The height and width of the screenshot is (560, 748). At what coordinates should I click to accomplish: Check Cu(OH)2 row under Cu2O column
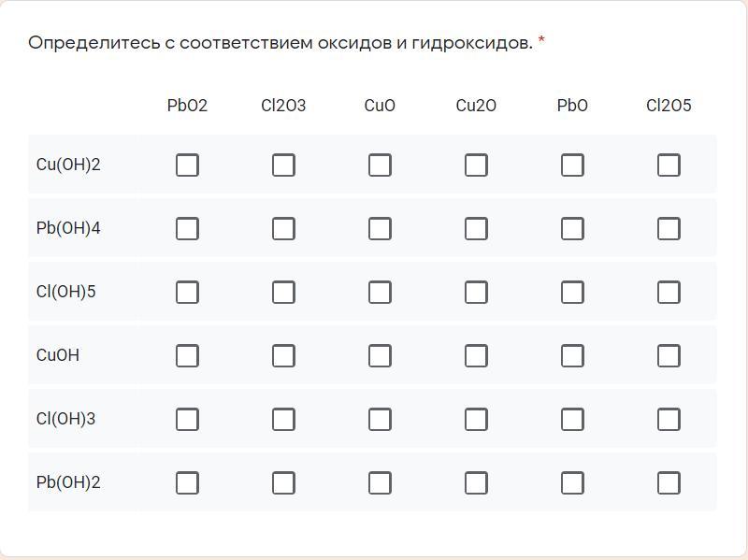(x=476, y=165)
